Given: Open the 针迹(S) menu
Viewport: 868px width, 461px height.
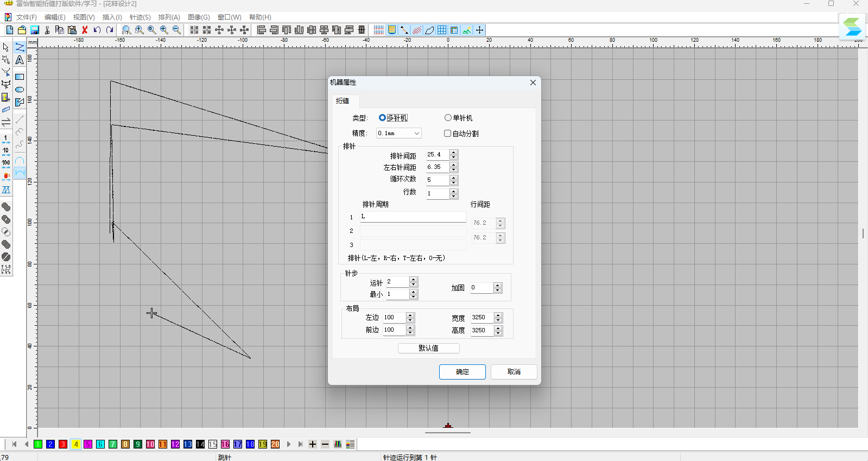Looking at the screenshot, I should [140, 17].
